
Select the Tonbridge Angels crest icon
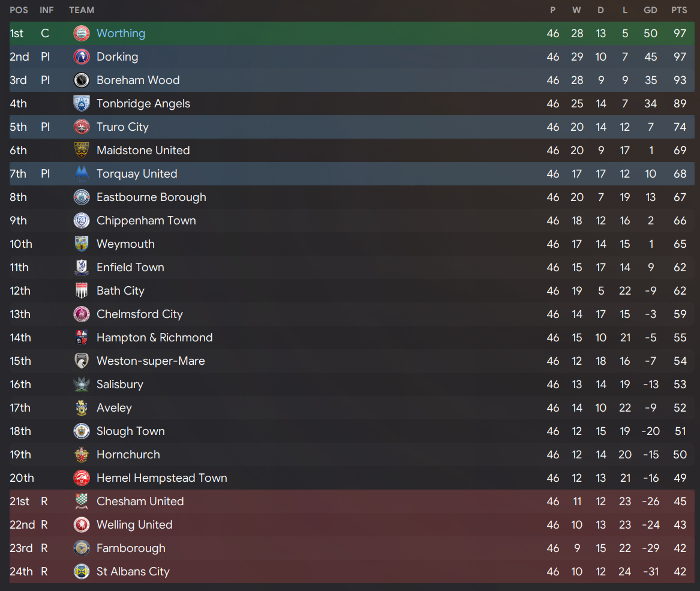coord(81,104)
